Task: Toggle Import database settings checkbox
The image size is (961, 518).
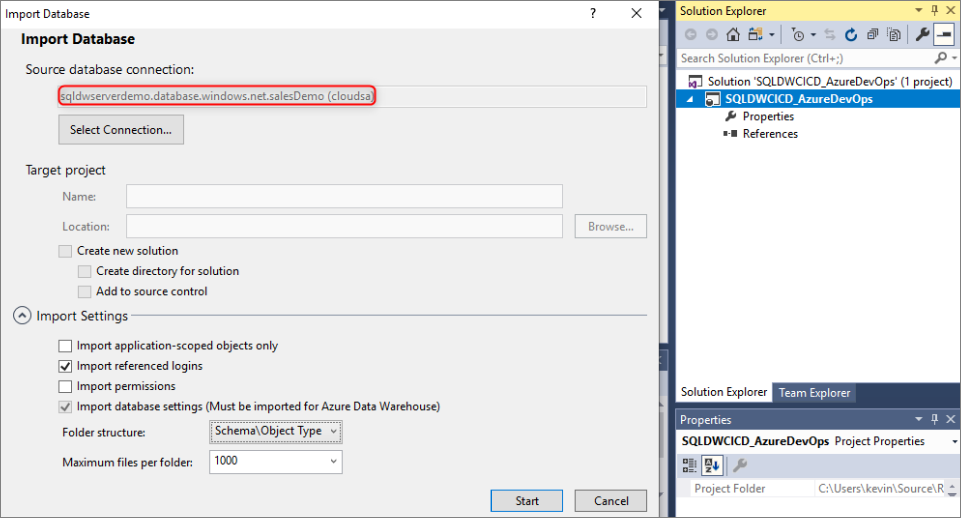Action: [65, 406]
